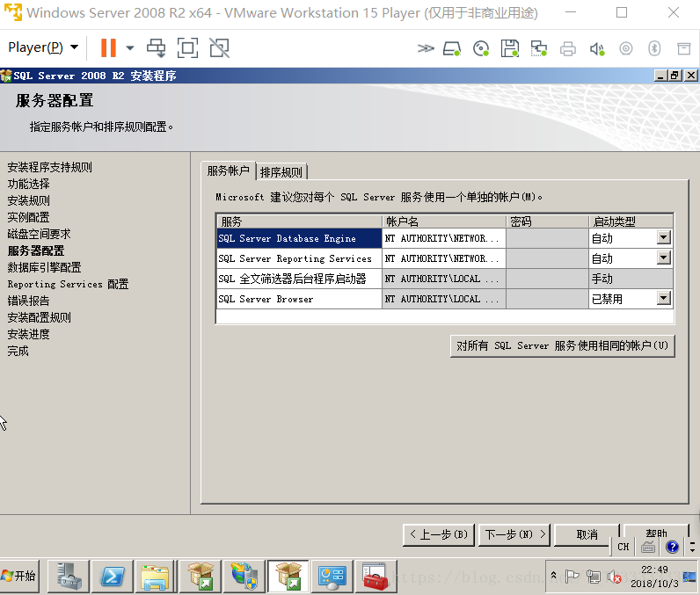Viewport: 700px width, 595px height.
Task: Click the floppy drive device icon
Action: pos(510,48)
